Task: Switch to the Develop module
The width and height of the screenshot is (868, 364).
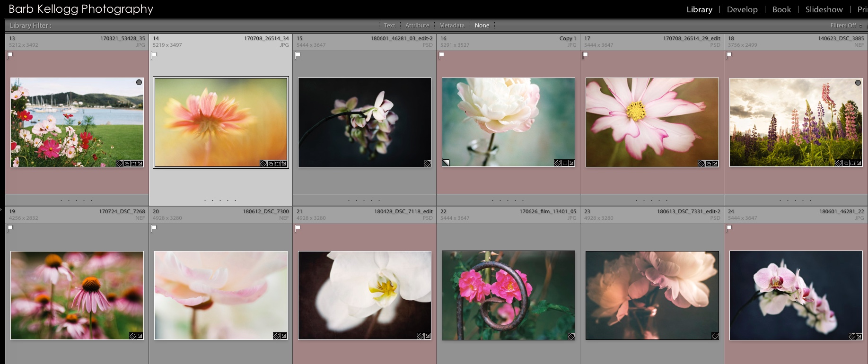Action: point(742,9)
